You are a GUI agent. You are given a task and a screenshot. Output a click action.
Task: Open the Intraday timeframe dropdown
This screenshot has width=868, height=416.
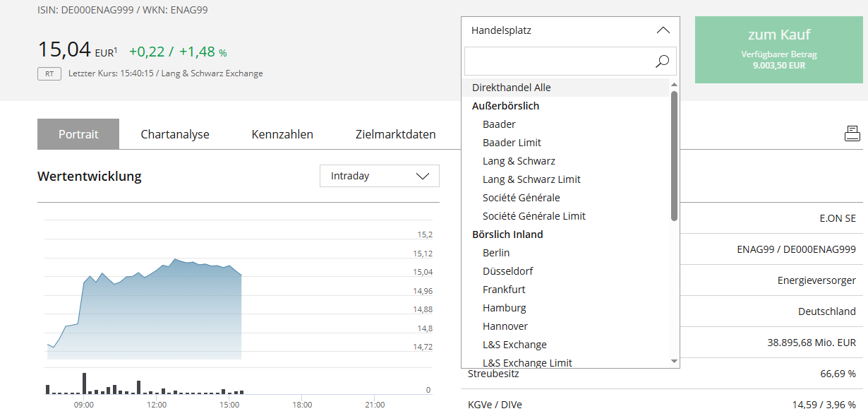379,175
